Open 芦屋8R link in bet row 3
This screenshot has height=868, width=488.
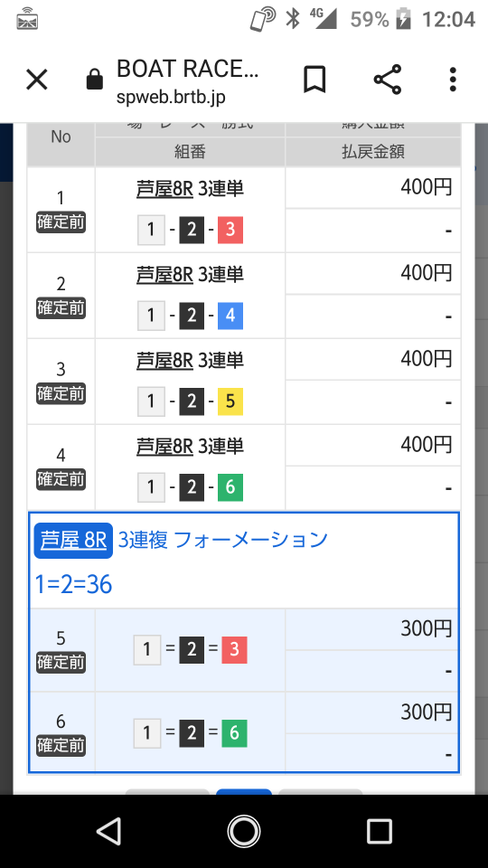164,361
